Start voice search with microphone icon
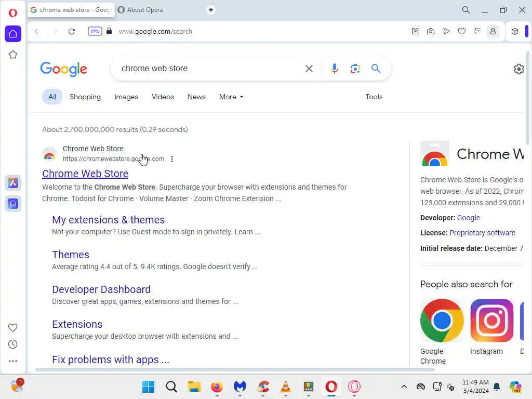532x399 pixels. point(334,69)
